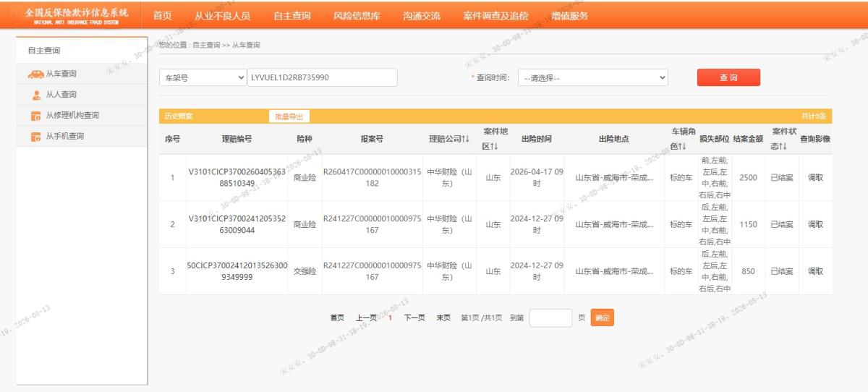Click the 批量导出 button
Image resolution: width=868 pixels, height=392 pixels.
tap(289, 116)
